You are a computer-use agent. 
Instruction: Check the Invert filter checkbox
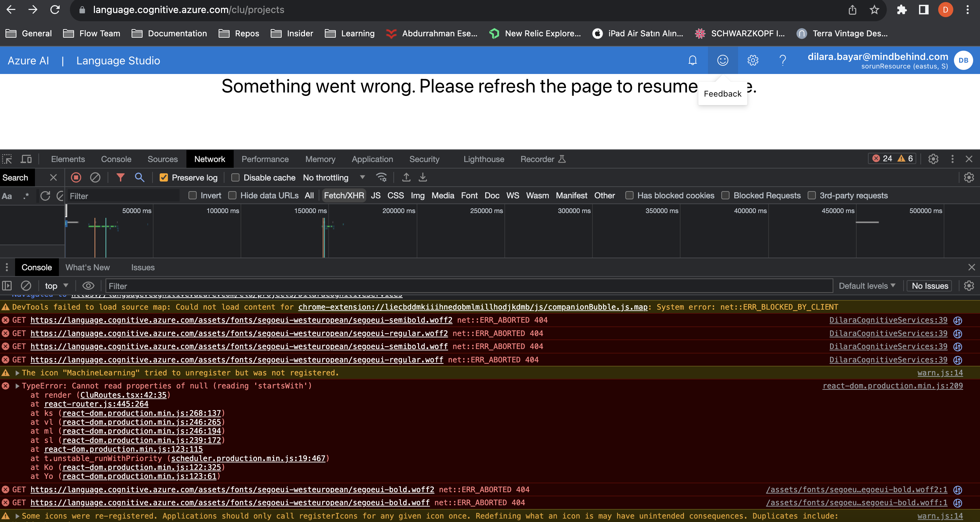click(193, 196)
